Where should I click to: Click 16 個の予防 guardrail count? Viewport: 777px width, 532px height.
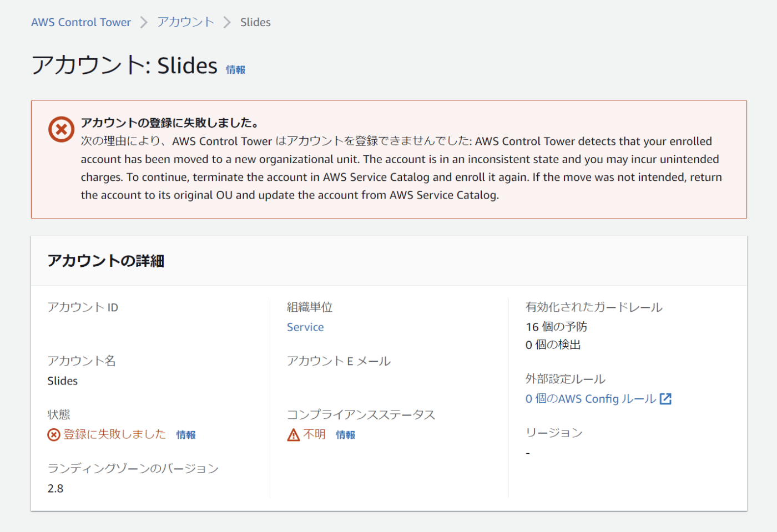pyautogui.click(x=557, y=327)
